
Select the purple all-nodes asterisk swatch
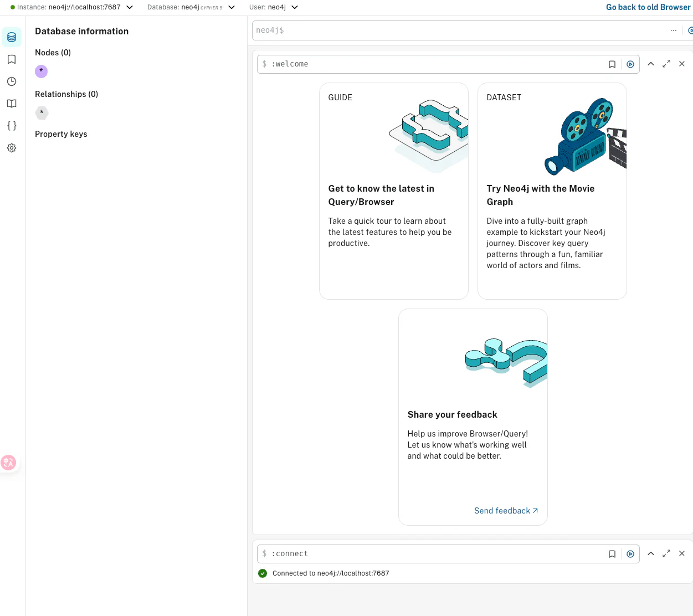(x=42, y=71)
